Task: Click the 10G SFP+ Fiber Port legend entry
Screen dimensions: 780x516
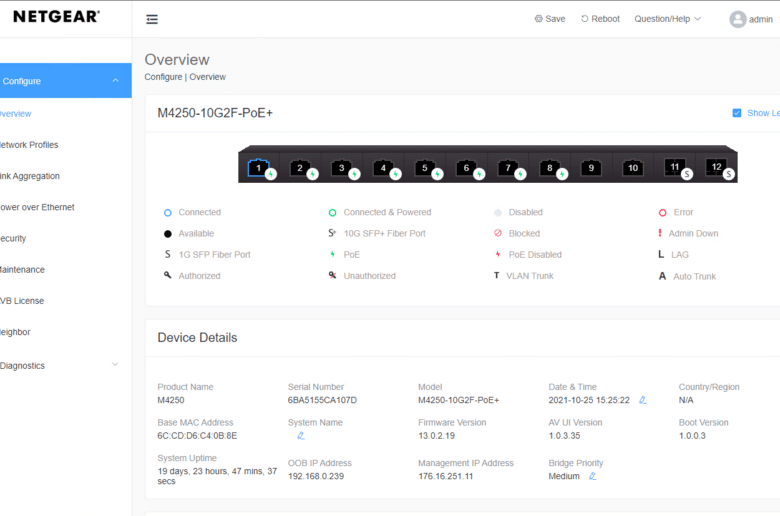Action: coord(377,233)
